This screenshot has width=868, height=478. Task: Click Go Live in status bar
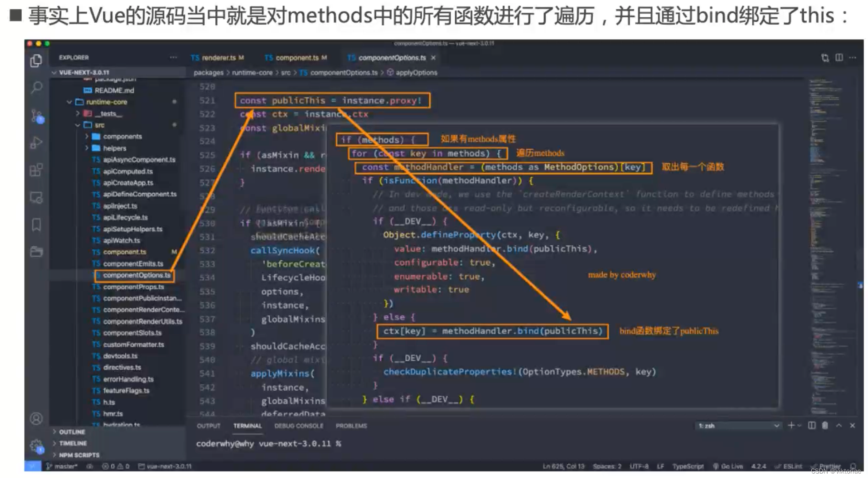point(728,466)
